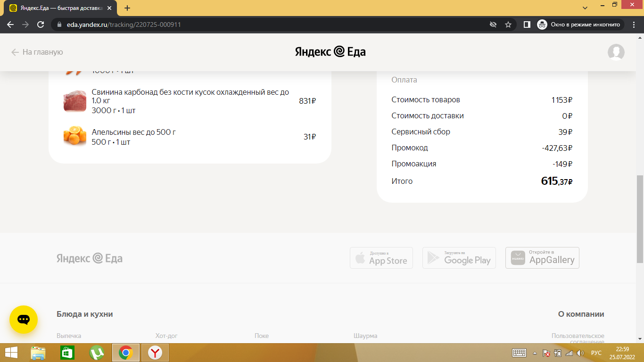Screen dimensions: 644x362
Task: Click the Блюда и кухни heading
Action: coord(85,314)
